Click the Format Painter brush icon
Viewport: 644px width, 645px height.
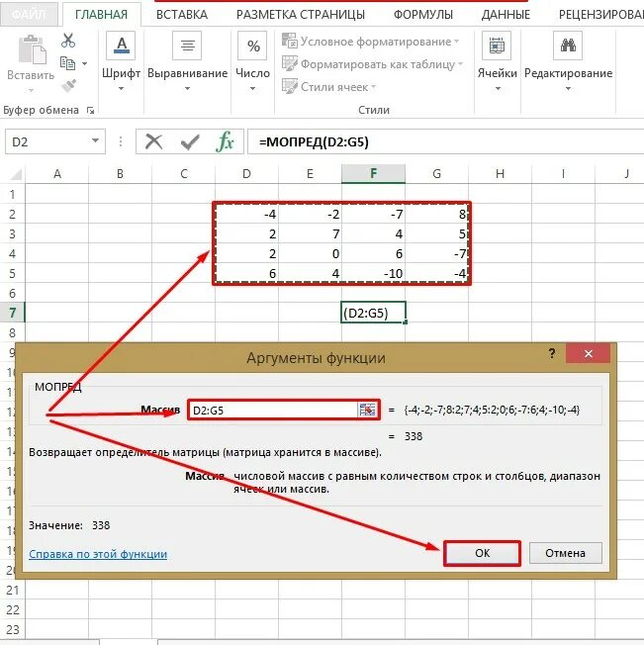(68, 85)
